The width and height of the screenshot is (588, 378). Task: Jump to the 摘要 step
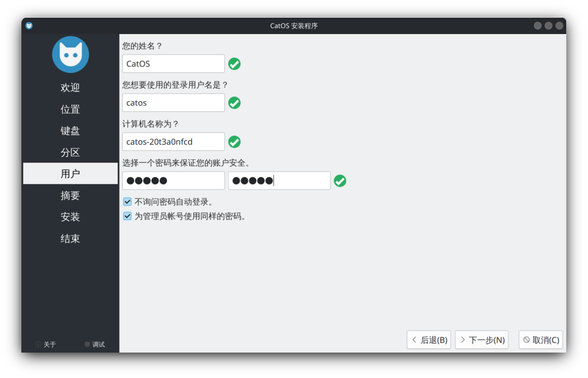[x=70, y=195]
